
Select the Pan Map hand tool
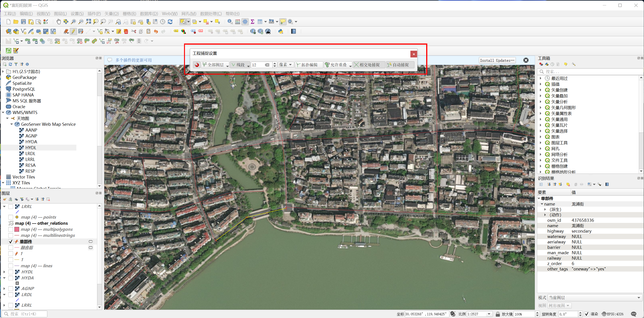59,22
